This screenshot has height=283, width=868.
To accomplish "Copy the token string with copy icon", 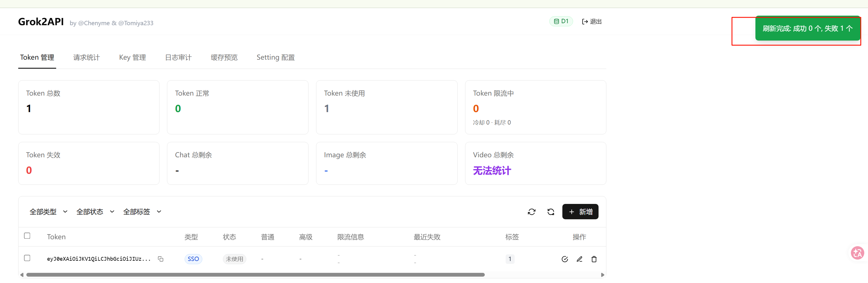I will (x=161, y=259).
